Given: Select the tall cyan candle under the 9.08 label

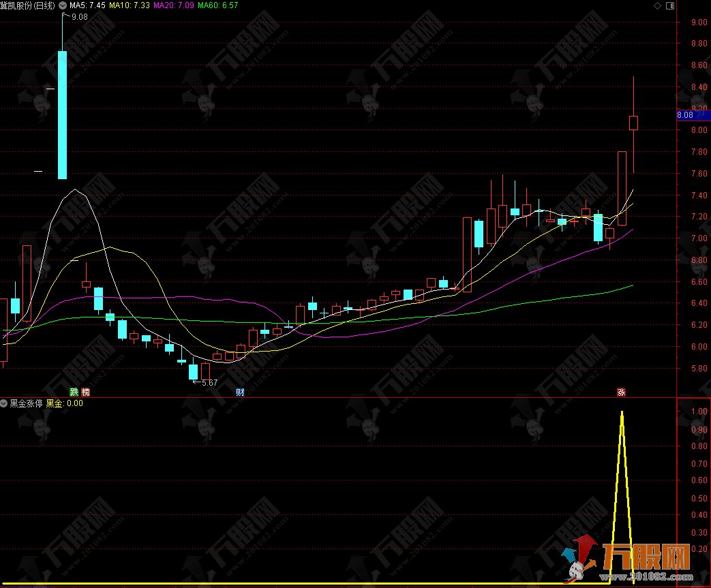Looking at the screenshot, I should (63, 114).
